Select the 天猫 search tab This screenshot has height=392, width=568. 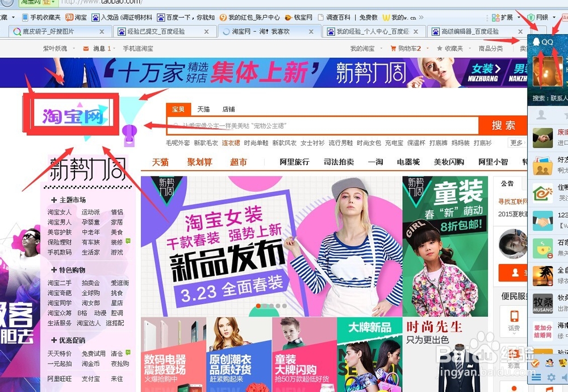[203, 109]
